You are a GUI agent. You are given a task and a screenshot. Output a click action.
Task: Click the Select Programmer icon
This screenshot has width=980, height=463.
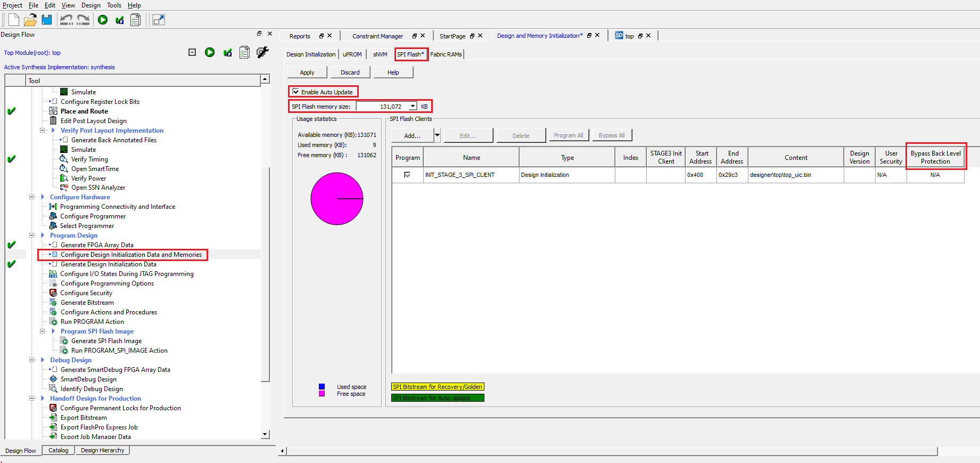tap(53, 225)
